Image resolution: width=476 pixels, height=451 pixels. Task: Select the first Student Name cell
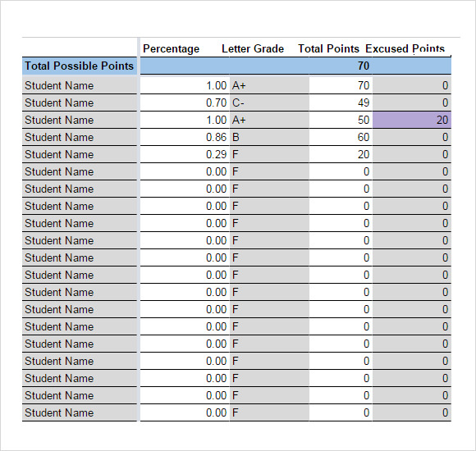coord(80,85)
